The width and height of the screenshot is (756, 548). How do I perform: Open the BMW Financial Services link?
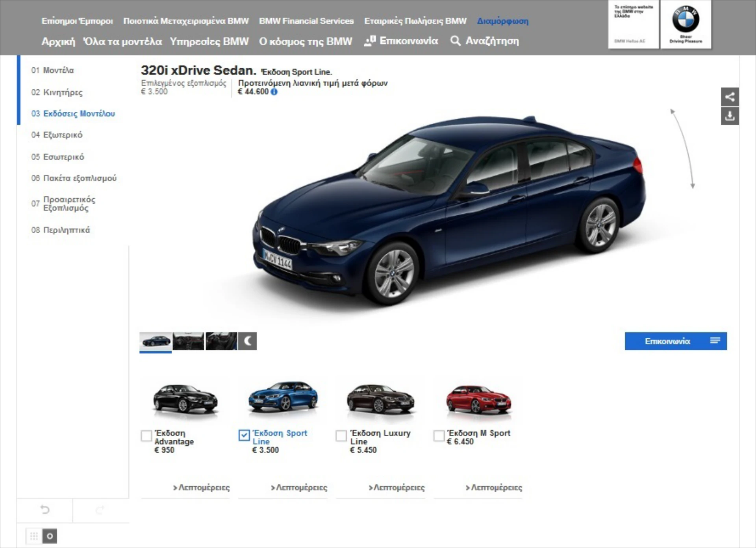pos(306,21)
